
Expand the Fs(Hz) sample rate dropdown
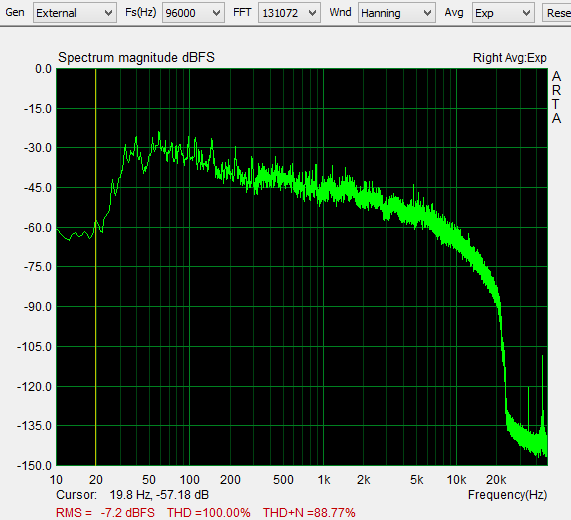coord(193,13)
